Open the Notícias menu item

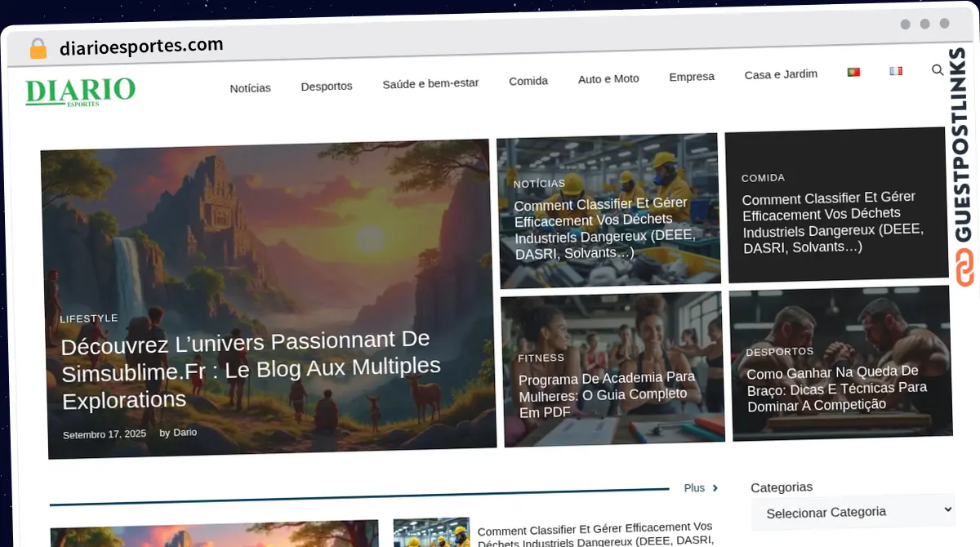(x=250, y=87)
